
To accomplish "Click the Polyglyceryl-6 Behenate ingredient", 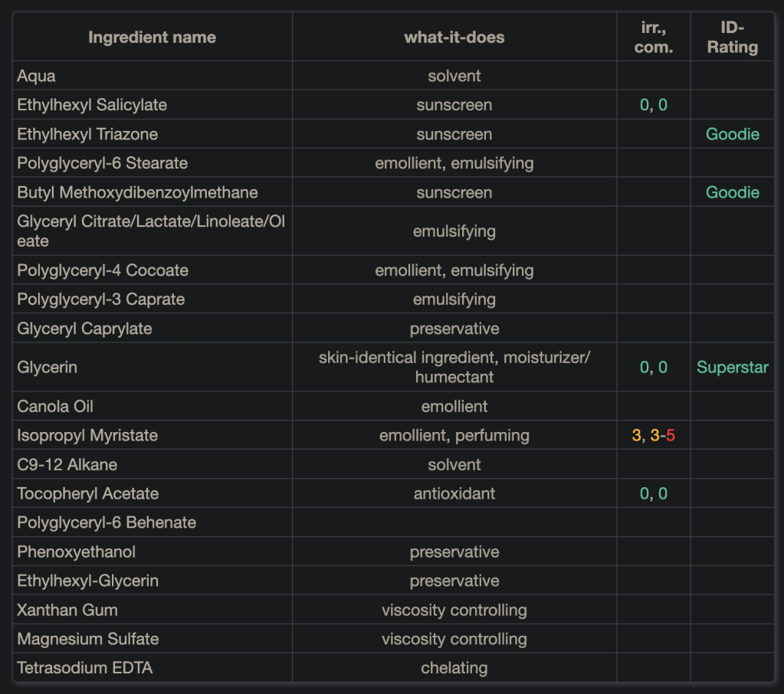I will pos(107,522).
